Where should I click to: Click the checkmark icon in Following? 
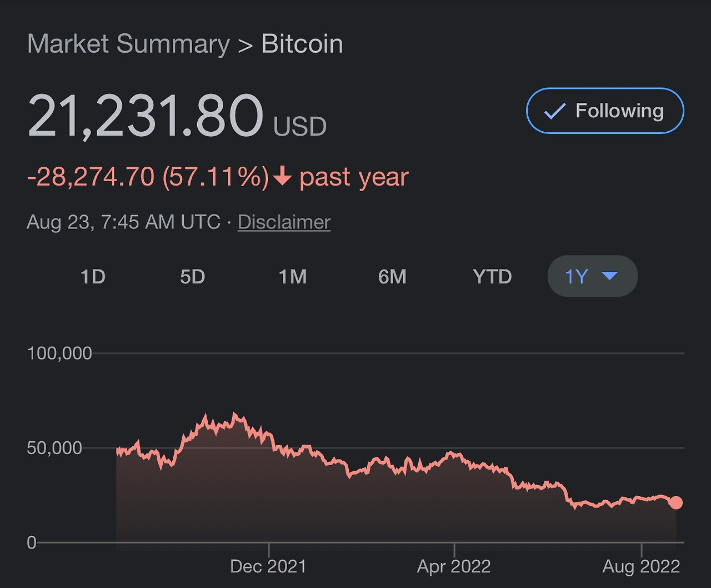click(554, 111)
